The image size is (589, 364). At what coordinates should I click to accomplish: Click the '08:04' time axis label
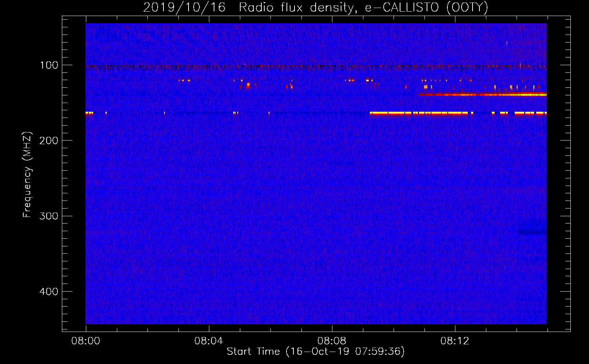(209, 341)
